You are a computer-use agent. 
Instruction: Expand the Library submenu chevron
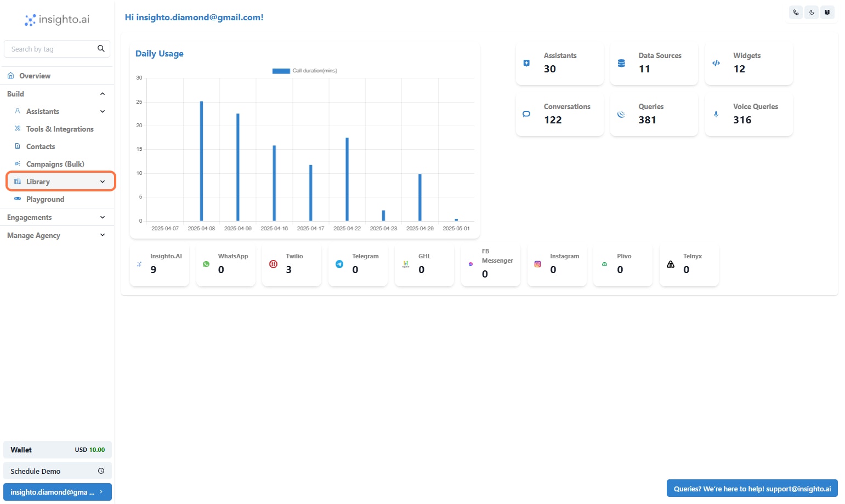click(103, 182)
